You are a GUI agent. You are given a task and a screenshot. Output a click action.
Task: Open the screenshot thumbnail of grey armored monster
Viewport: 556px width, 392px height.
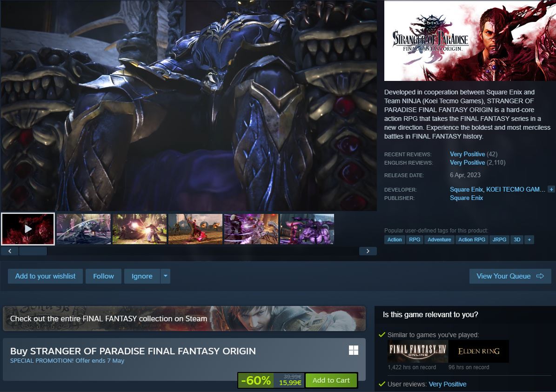pos(84,229)
